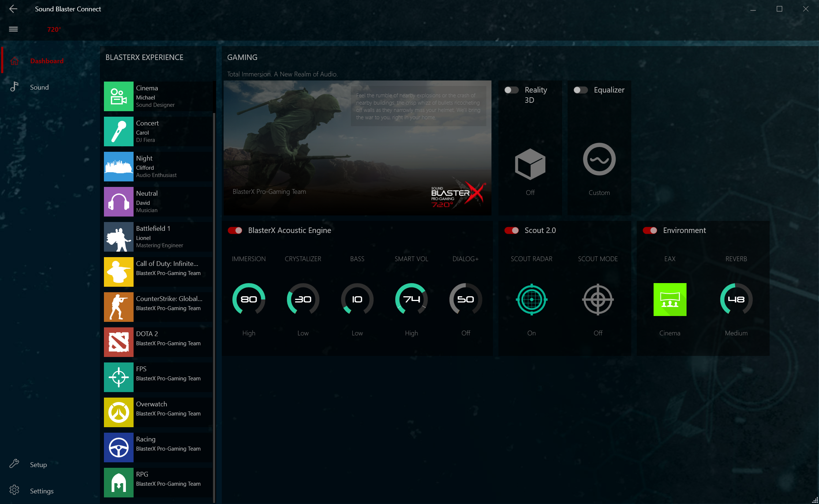819x504 pixels.
Task: Open the EAX Cinema environment icon
Action: (670, 299)
